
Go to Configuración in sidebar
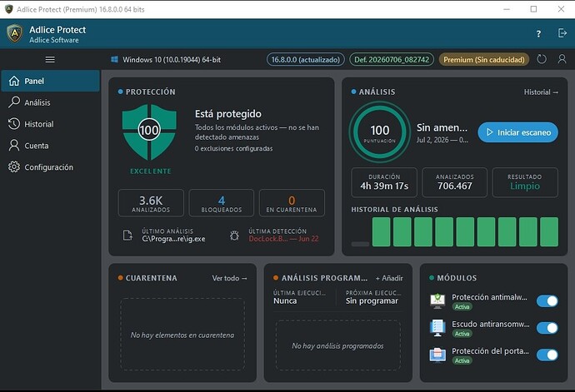click(x=50, y=167)
